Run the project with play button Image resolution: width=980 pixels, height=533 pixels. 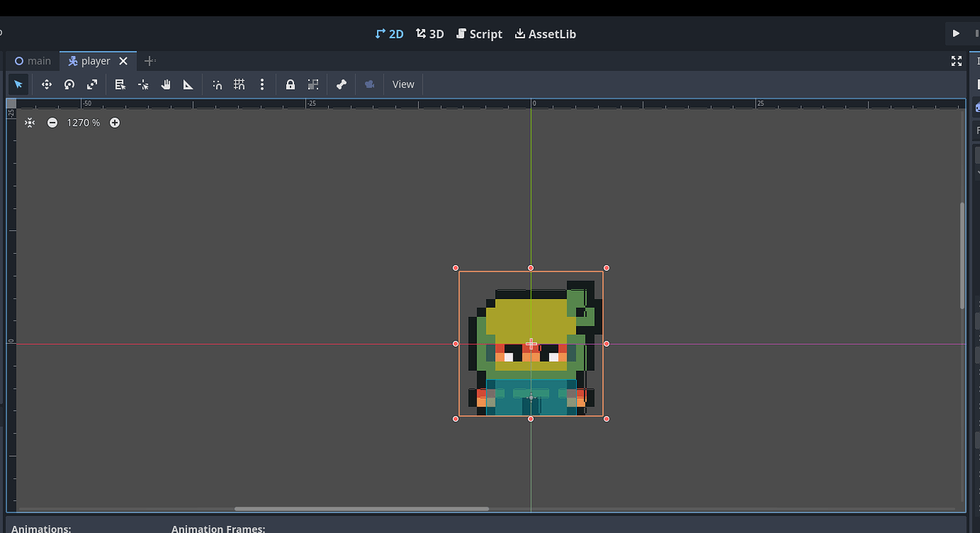[956, 33]
